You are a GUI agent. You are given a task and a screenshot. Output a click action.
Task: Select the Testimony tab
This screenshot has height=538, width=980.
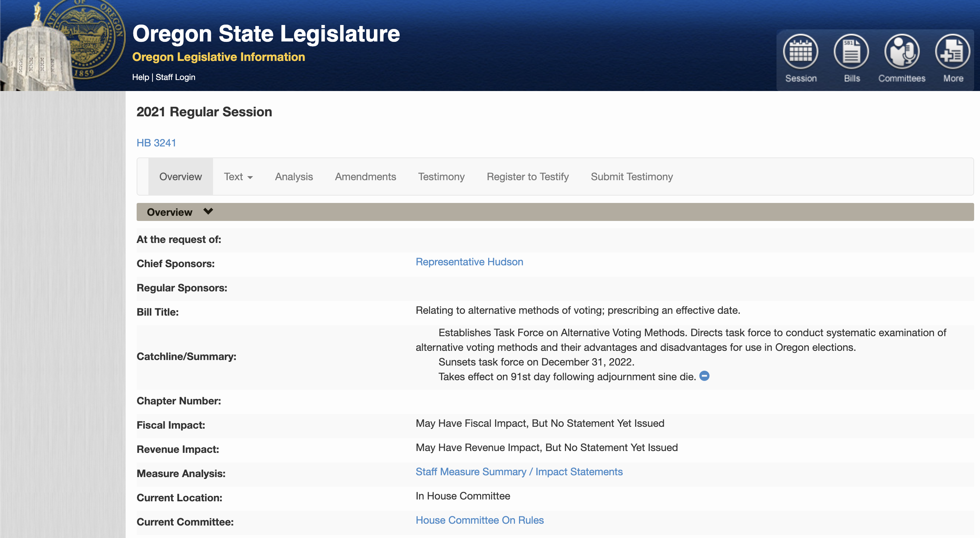[x=441, y=177]
